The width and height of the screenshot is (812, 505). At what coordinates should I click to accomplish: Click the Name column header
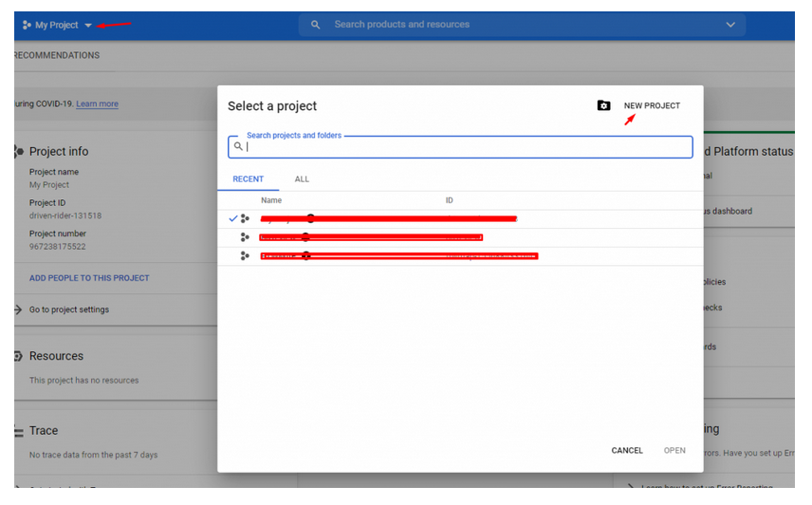click(x=271, y=200)
